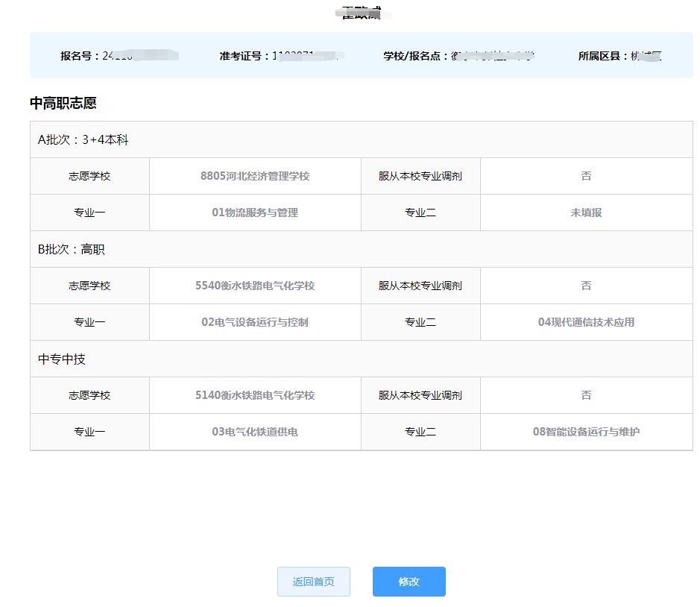Image resolution: width=700 pixels, height=607 pixels.
Task: Select 8805河北经济管理学校 cell
Action: point(255,176)
